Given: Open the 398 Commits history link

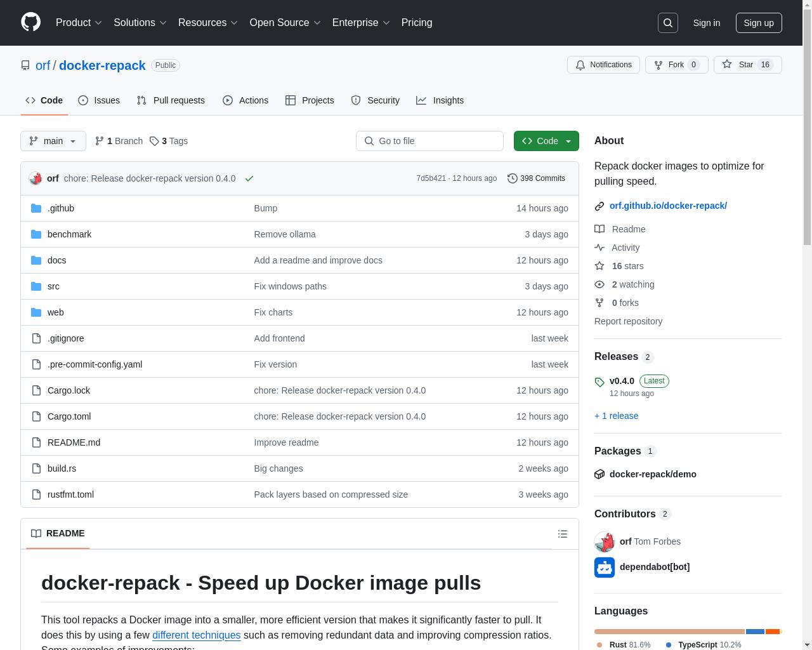Looking at the screenshot, I should click(537, 178).
